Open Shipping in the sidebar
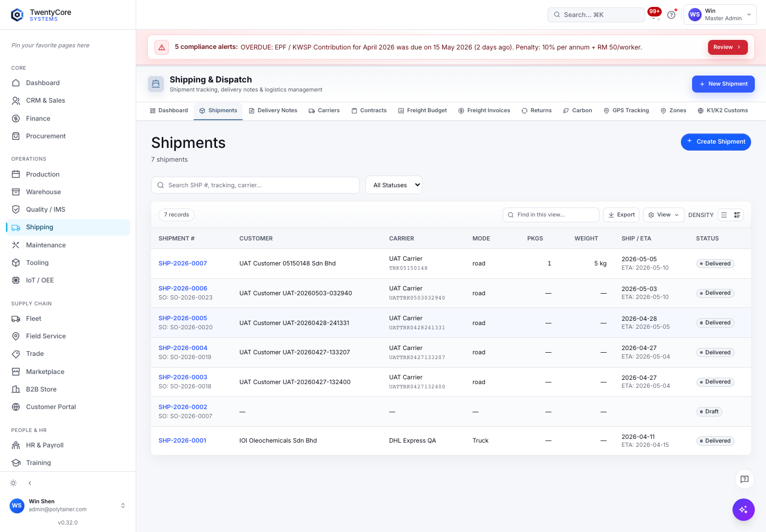The width and height of the screenshot is (766, 532). (x=68, y=227)
